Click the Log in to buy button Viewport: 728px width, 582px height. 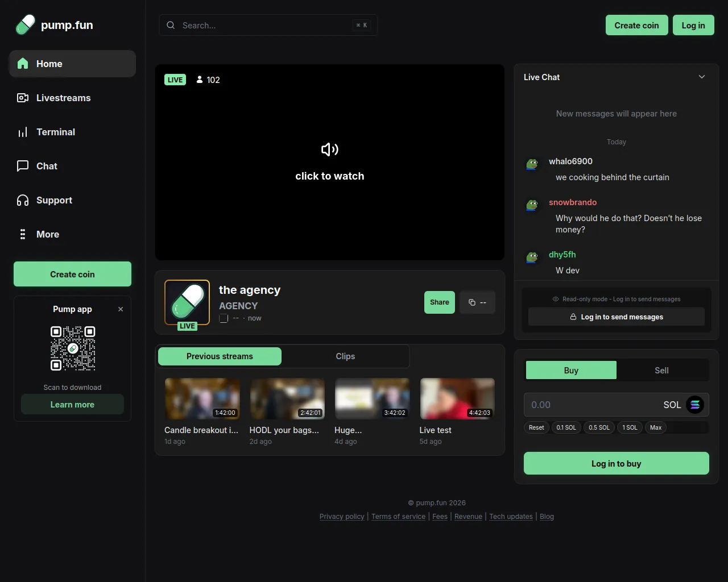click(x=617, y=463)
